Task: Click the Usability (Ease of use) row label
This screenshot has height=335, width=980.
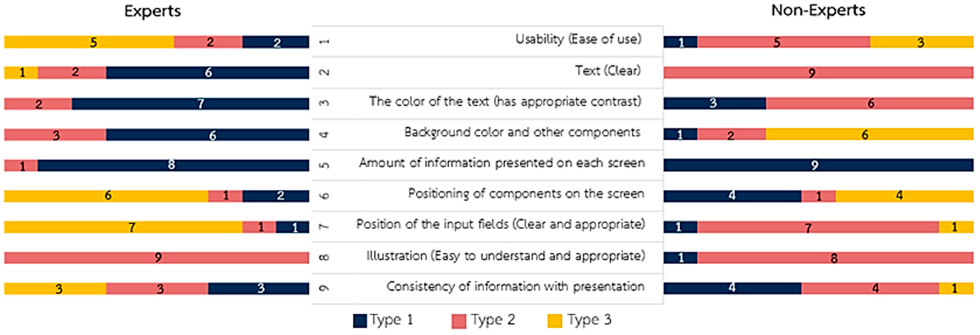Action: pyautogui.click(x=578, y=39)
